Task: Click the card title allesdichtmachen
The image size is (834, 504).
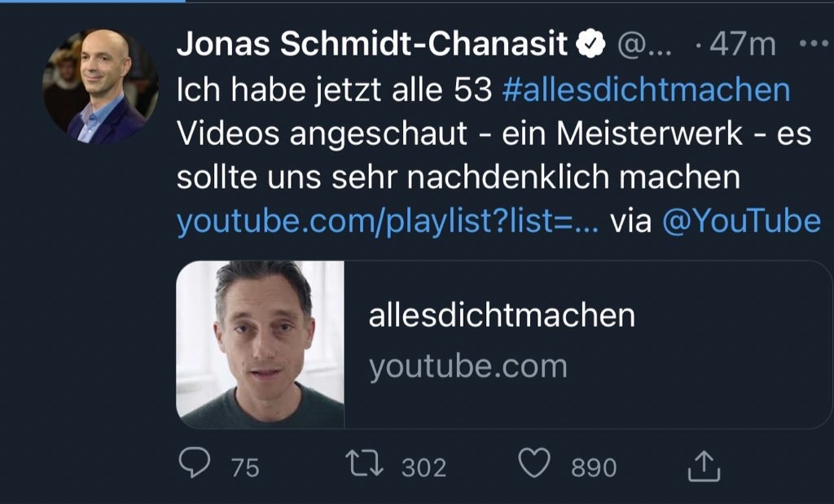Action: coord(501,315)
